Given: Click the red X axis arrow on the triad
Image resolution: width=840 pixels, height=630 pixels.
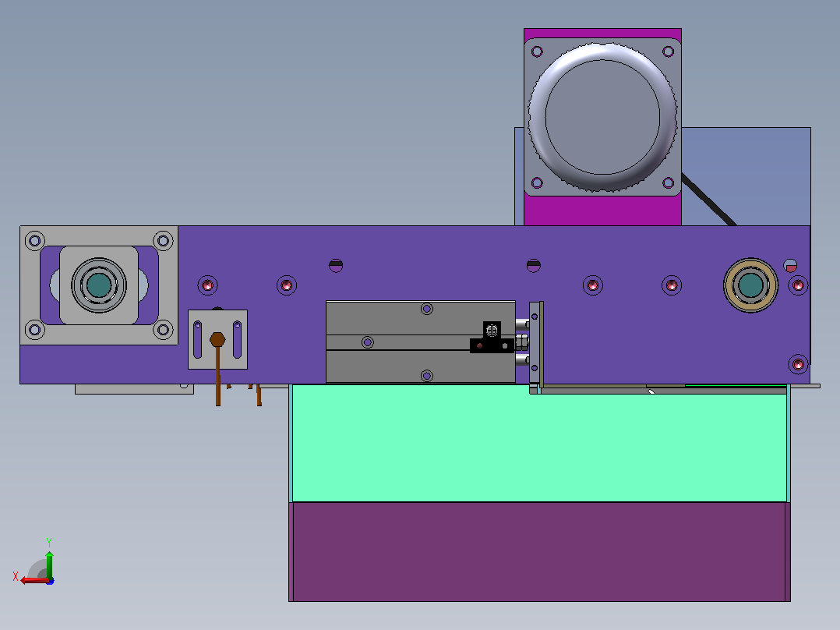Looking at the screenshot, I should click(34, 580).
